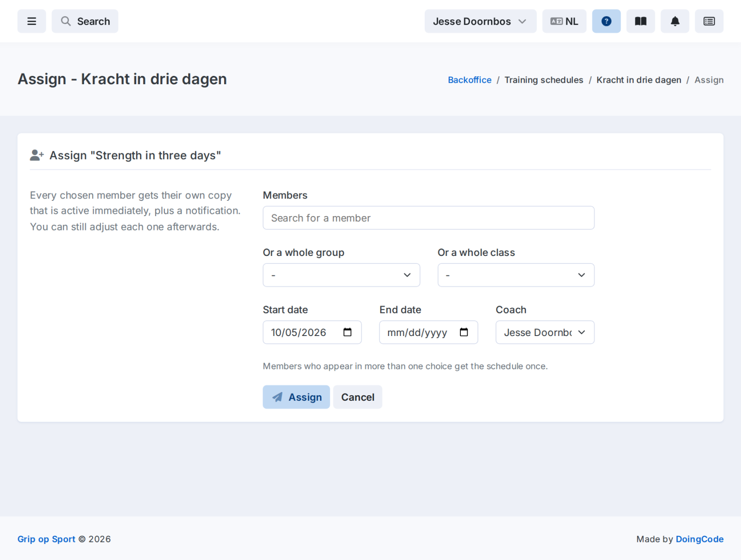Click the Cancel button
741x560 pixels.
tap(358, 397)
